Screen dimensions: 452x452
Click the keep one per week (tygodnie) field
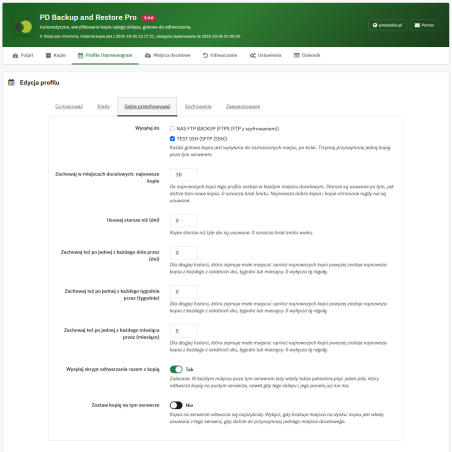184,292
